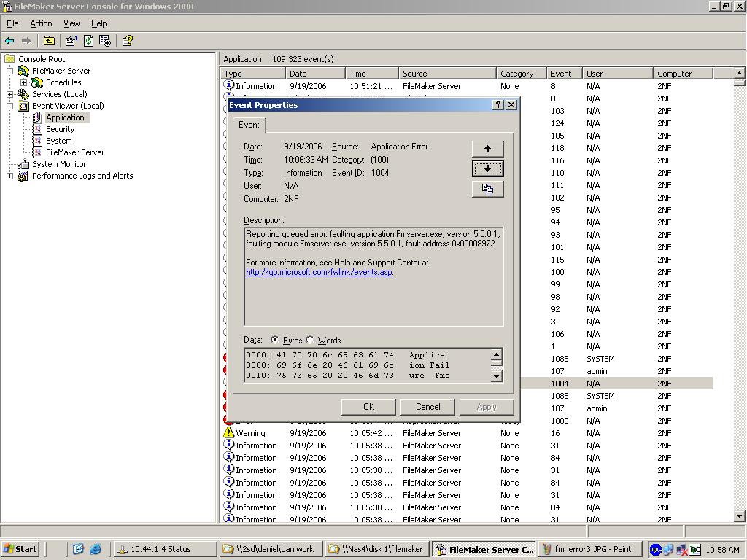Expand Performance Logs and Alerts node
747x560 pixels.
point(10,176)
